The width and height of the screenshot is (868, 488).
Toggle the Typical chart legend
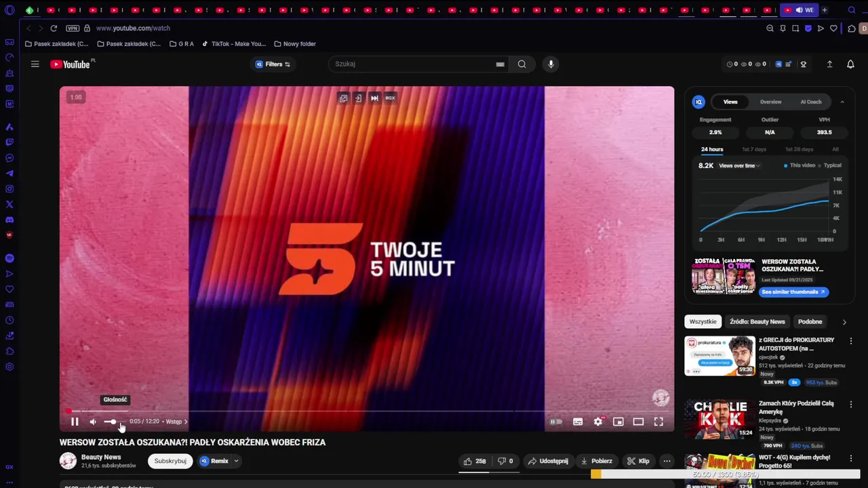tap(830, 165)
